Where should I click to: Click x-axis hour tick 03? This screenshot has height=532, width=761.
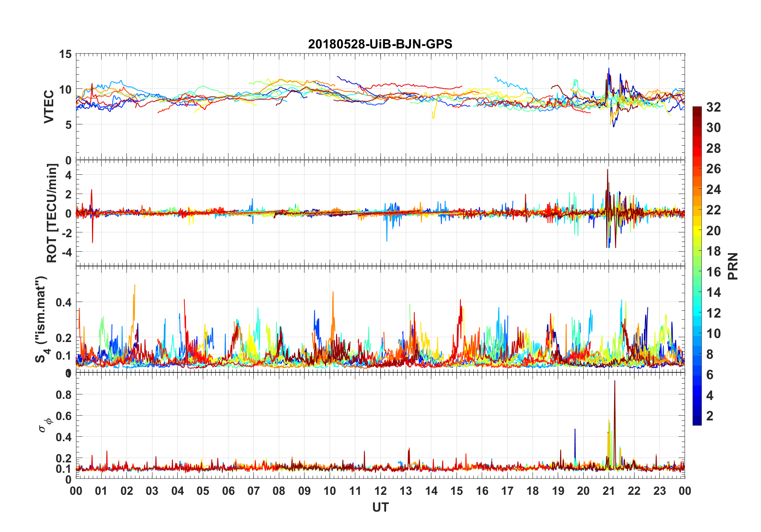152,491
